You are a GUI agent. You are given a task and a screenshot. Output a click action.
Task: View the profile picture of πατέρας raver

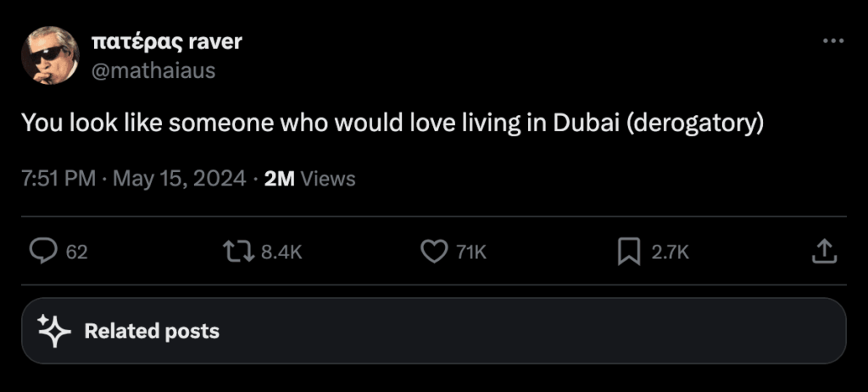click(x=50, y=55)
